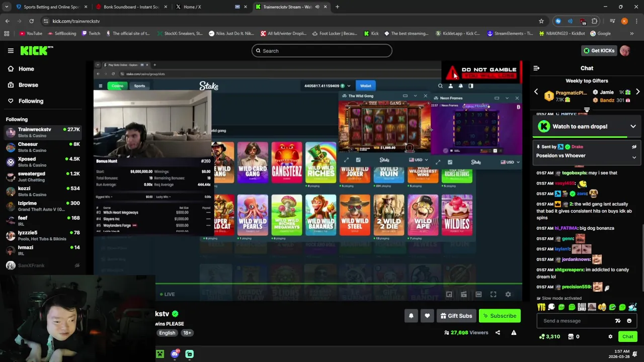Viewport: 644px width, 362px height.
Task: Open Windows notification bell in system tray
Action: click(x=635, y=353)
